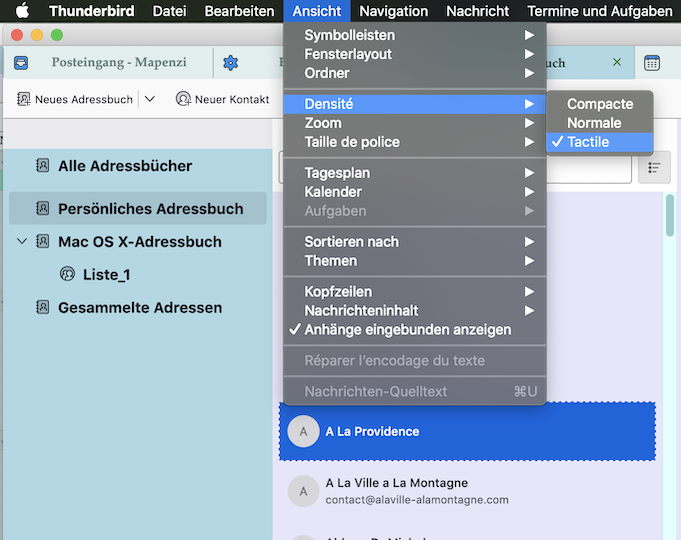Expand the Taille de police submenu
The height and width of the screenshot is (540, 681).
click(x=414, y=142)
